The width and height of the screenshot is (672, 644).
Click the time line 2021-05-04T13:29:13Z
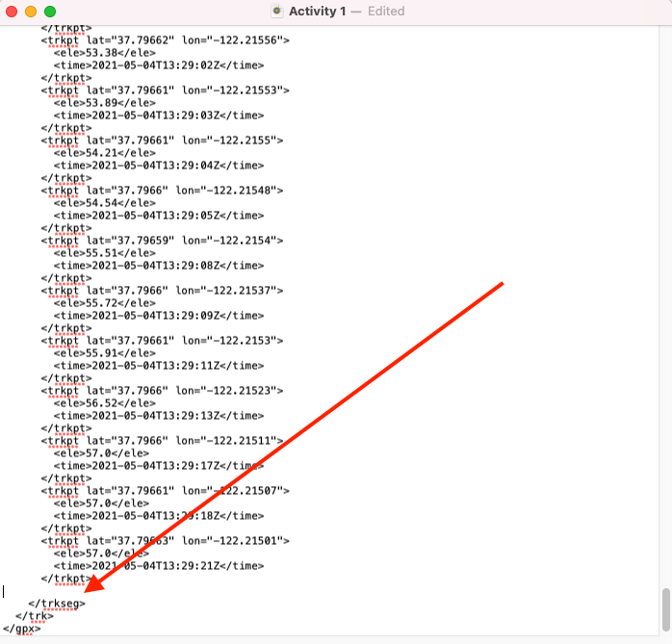159,416
